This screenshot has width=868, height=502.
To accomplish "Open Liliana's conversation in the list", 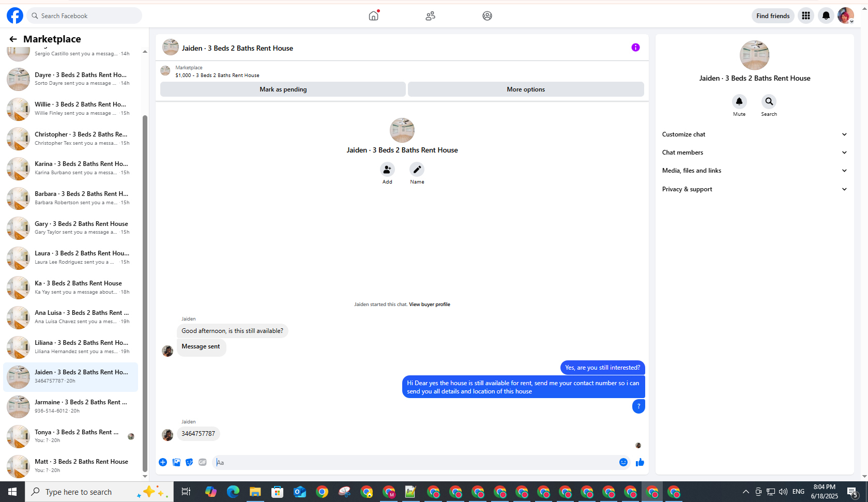I will pyautogui.click(x=71, y=347).
